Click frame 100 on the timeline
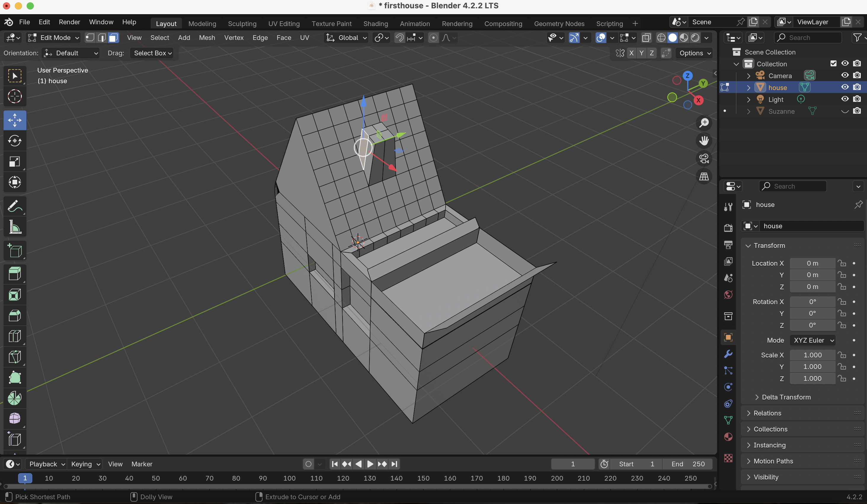This screenshot has width=867, height=504. pos(289,478)
